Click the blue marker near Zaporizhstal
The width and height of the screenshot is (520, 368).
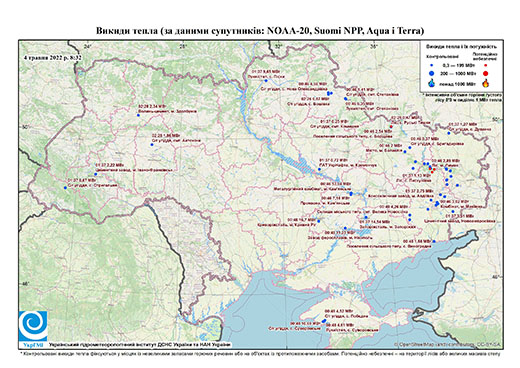[x=366, y=217]
